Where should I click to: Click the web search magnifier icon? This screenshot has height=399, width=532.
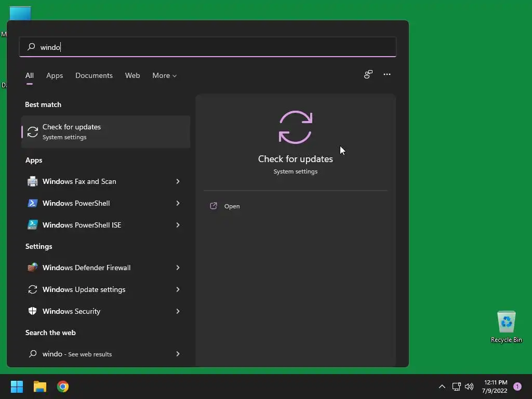[x=33, y=354]
